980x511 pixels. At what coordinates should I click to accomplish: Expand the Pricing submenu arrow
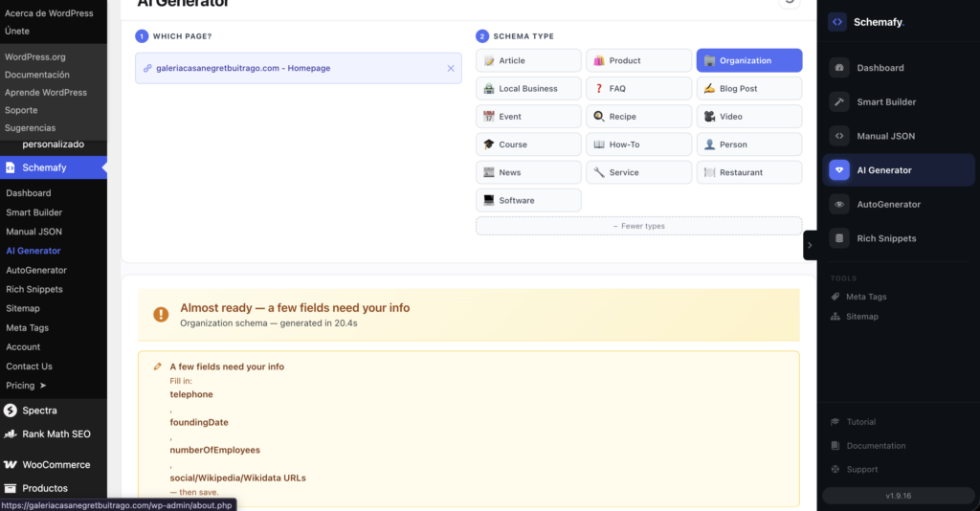click(x=43, y=386)
